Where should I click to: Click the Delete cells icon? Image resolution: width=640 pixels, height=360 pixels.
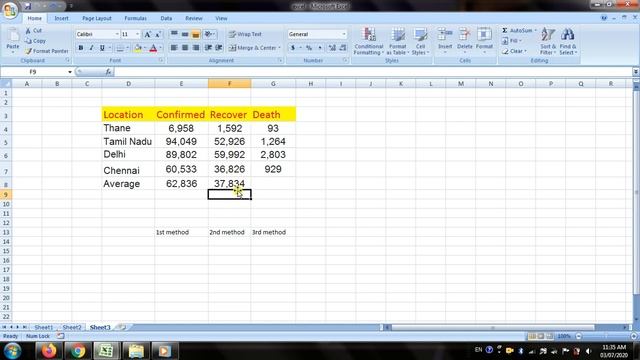coord(464,34)
